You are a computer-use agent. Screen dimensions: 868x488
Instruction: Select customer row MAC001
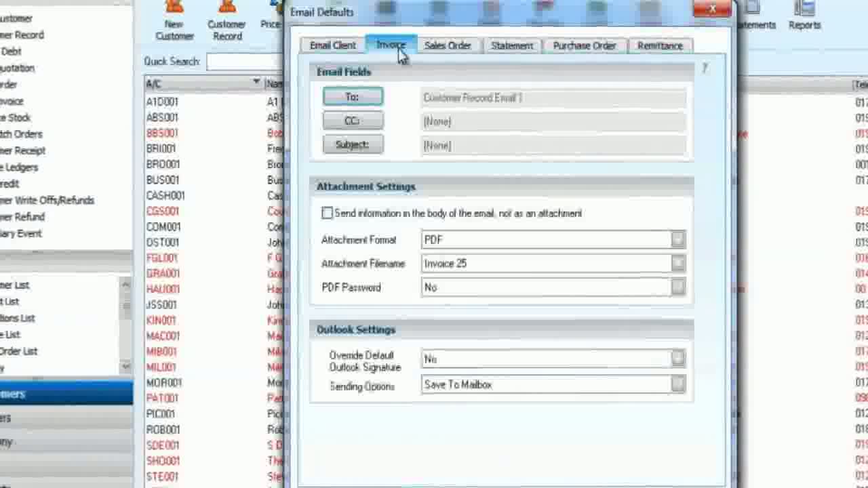(x=163, y=335)
